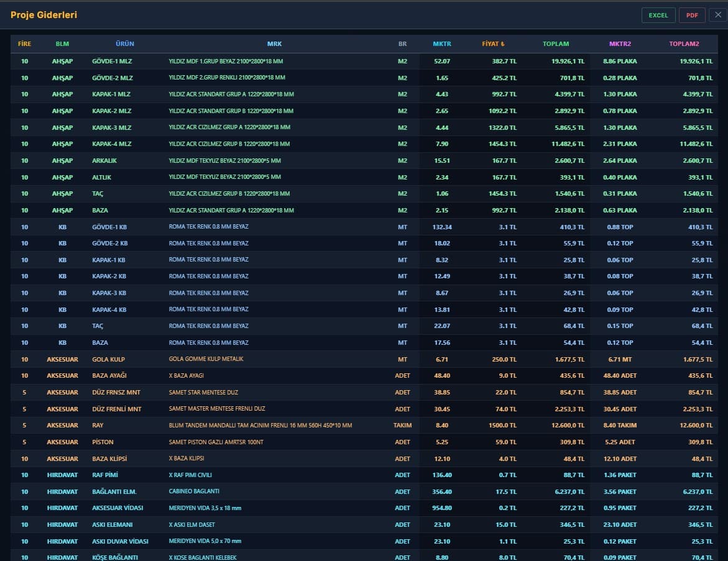This screenshot has height=561, width=728.
Task: Select the GOLA KULP accessory row
Action: point(109,359)
